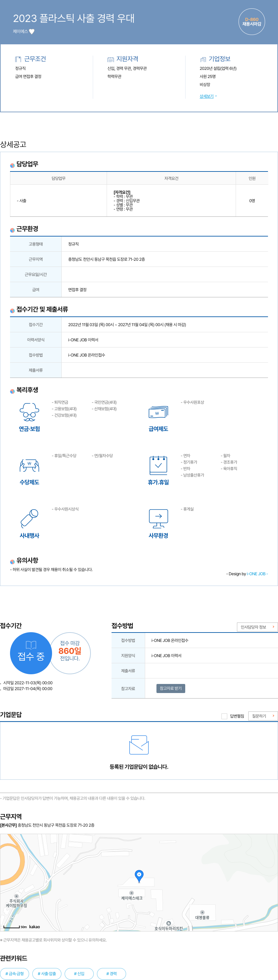Click the 마감일 2027-11-04 date text
The image size is (278, 980).
28,688
